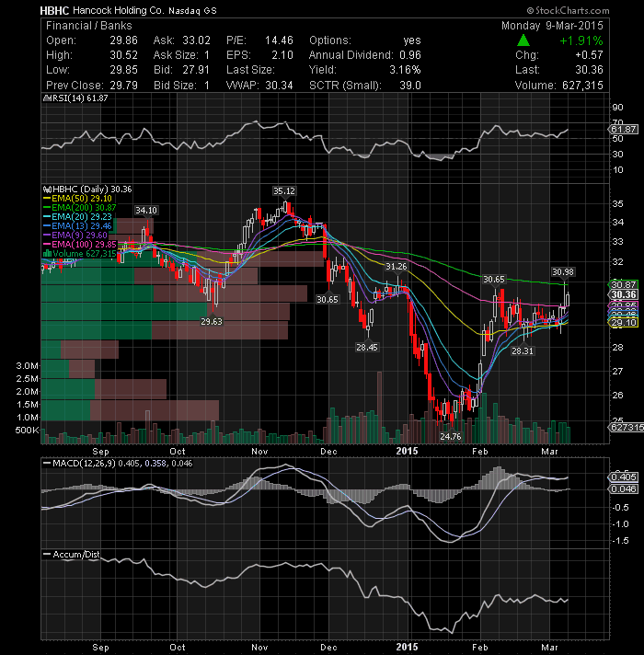Click the 0.405 MACD tag on right axis
Image resolution: width=644 pixels, height=655 pixels.
click(x=624, y=477)
